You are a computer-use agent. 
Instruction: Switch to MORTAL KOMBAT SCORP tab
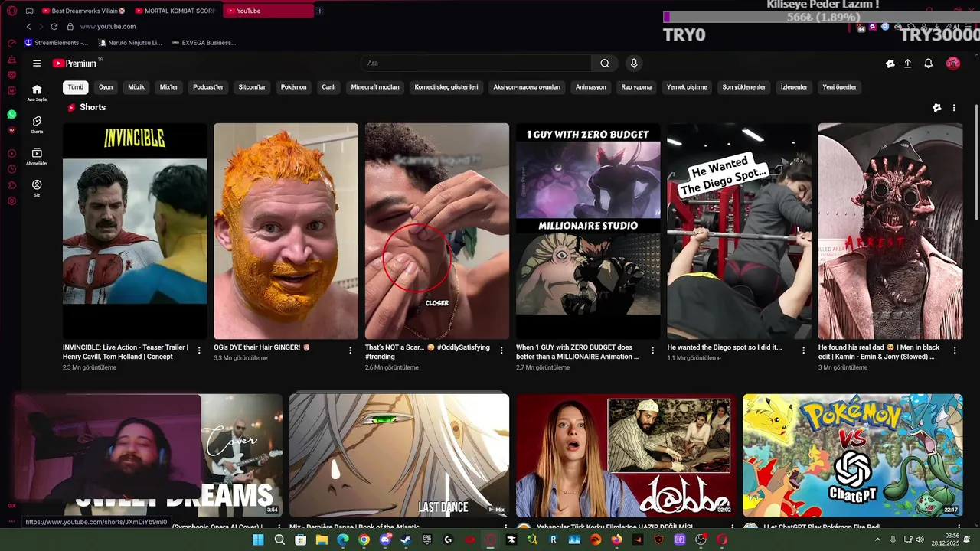(175, 11)
